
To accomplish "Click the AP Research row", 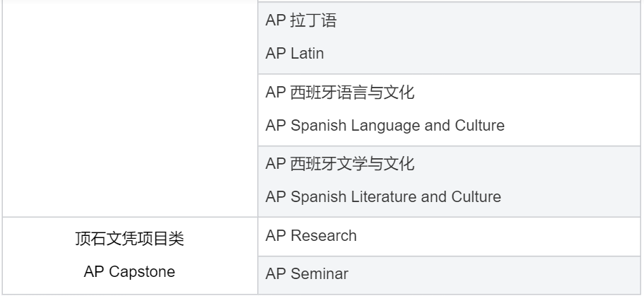I will coord(449,237).
